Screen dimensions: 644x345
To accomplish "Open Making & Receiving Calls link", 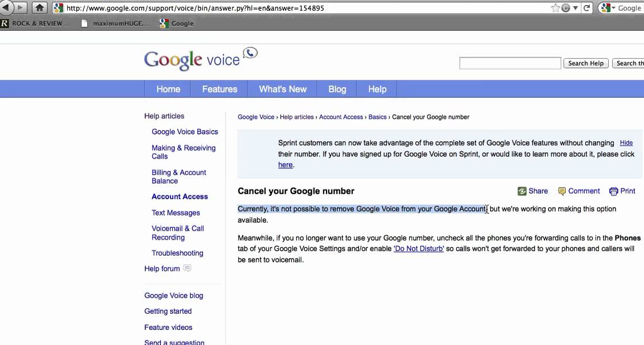I will (183, 152).
